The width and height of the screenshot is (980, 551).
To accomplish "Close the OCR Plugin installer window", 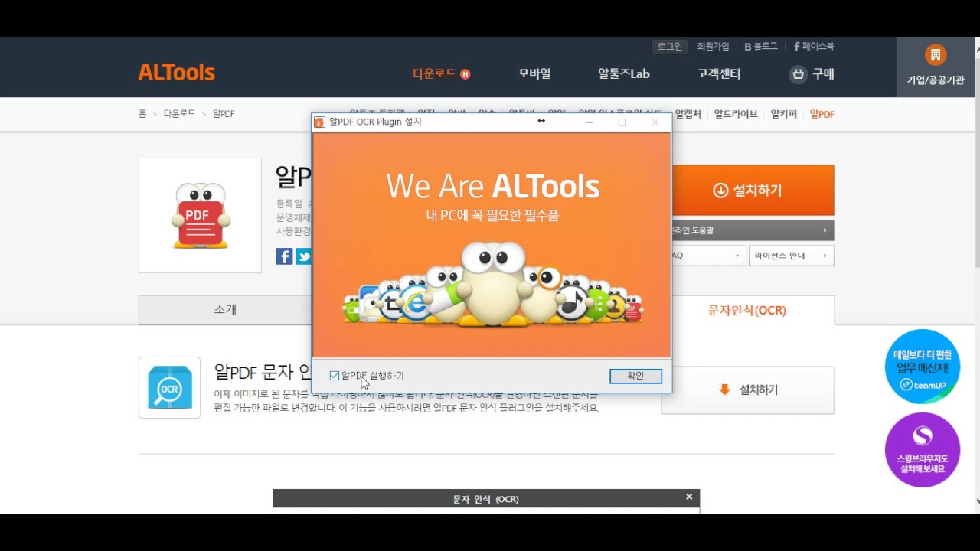I will (655, 122).
